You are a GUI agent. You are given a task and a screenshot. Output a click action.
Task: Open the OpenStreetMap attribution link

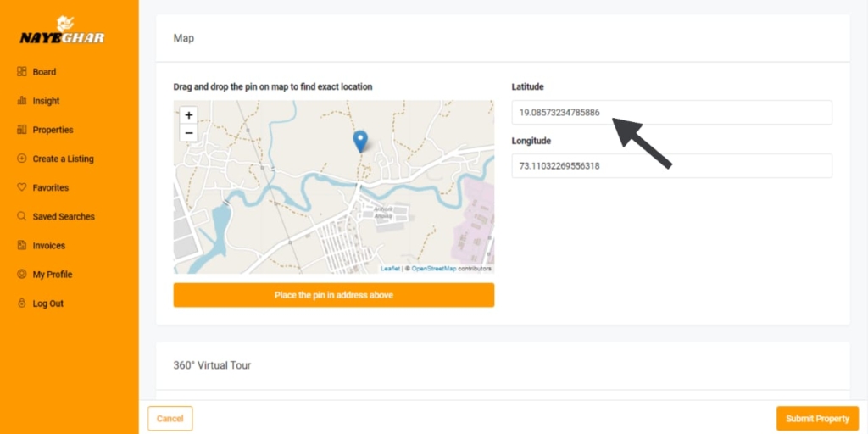point(433,269)
